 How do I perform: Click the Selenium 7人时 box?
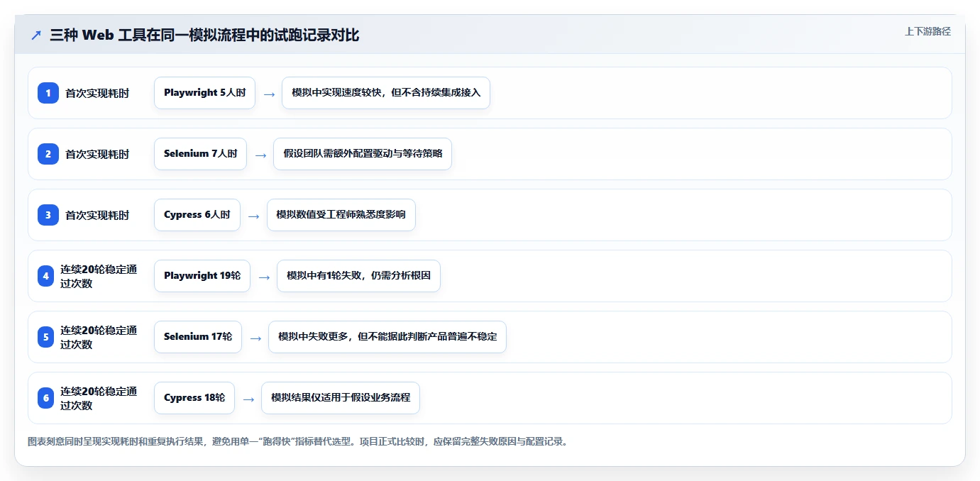click(x=200, y=154)
